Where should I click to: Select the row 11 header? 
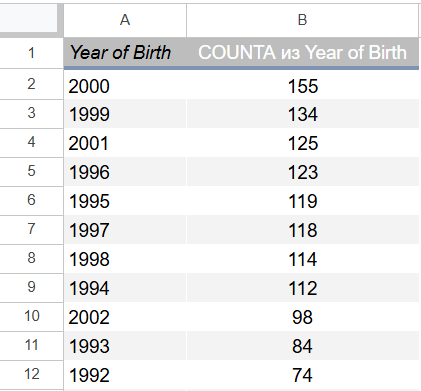(31, 346)
